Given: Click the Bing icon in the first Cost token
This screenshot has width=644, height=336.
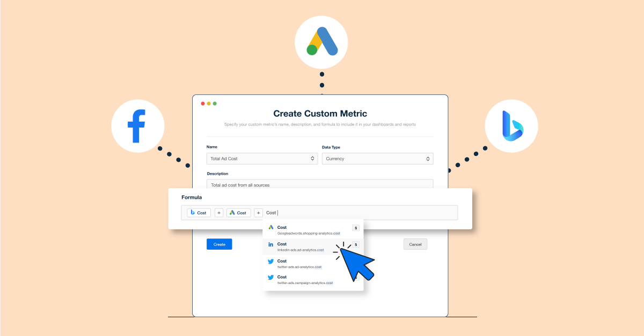Looking at the screenshot, I should click(x=193, y=212).
